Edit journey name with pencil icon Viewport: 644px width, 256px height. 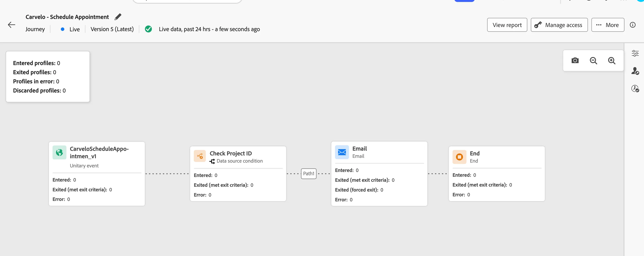118,17
